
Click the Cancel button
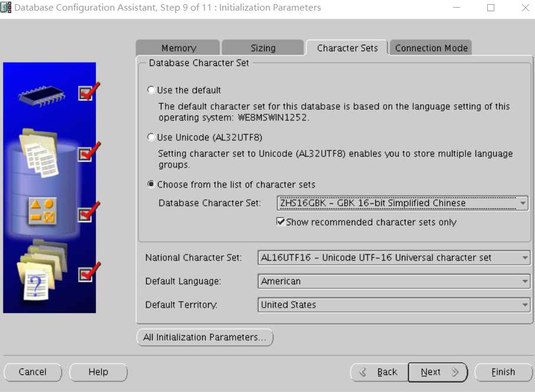(33, 372)
